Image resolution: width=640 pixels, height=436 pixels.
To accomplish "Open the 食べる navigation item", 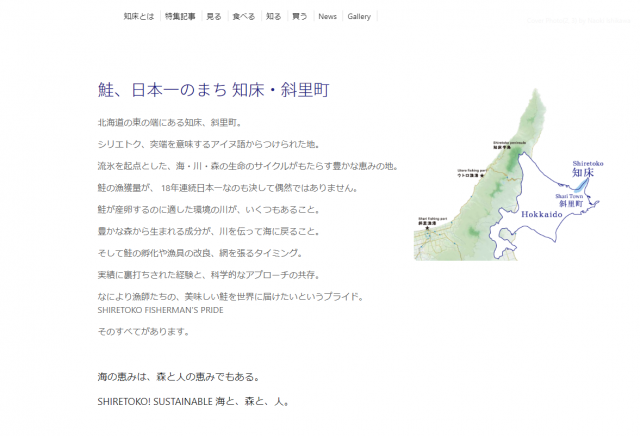I will (x=243, y=17).
